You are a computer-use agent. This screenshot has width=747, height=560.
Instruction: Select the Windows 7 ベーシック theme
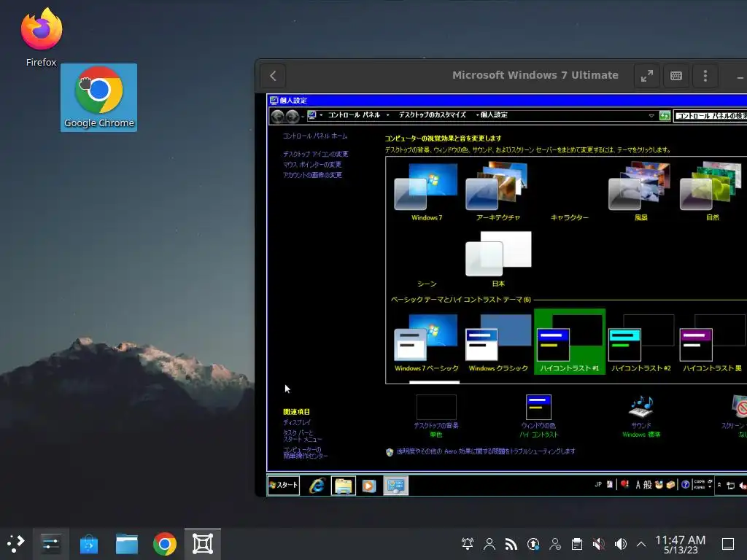click(x=426, y=343)
